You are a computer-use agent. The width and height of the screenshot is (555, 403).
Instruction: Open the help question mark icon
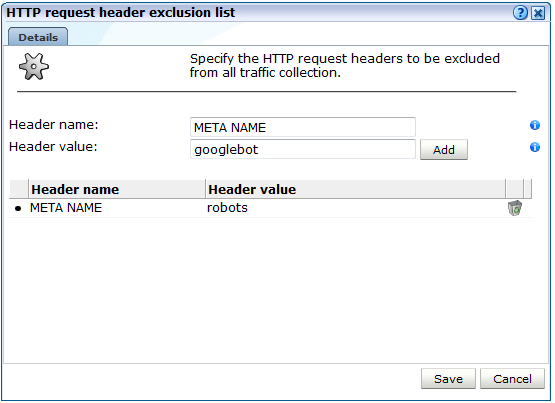click(520, 13)
